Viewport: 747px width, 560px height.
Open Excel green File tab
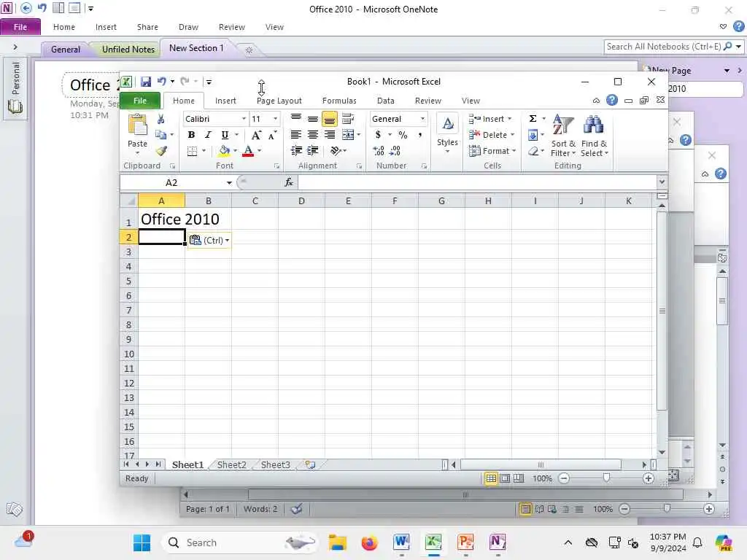coord(140,101)
